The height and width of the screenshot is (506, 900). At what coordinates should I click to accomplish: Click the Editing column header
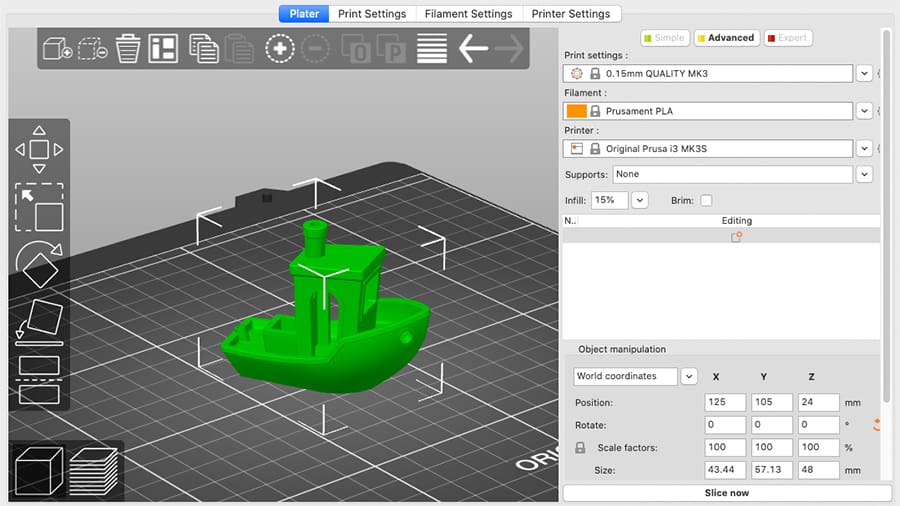tap(736, 221)
